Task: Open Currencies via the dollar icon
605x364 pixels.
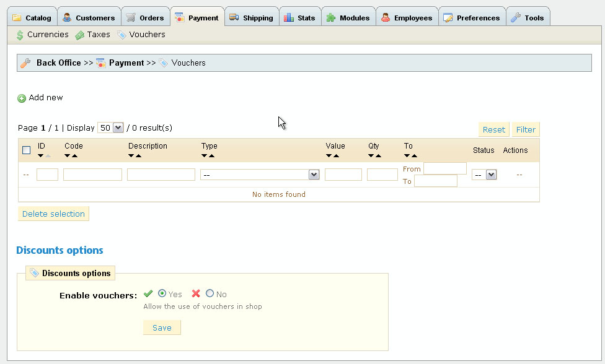Action: [x=20, y=35]
